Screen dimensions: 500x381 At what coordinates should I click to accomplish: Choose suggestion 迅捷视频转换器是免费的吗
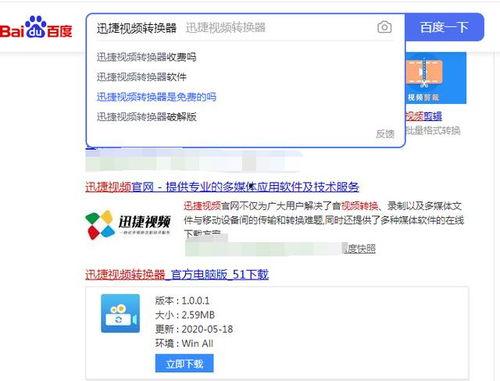(156, 97)
